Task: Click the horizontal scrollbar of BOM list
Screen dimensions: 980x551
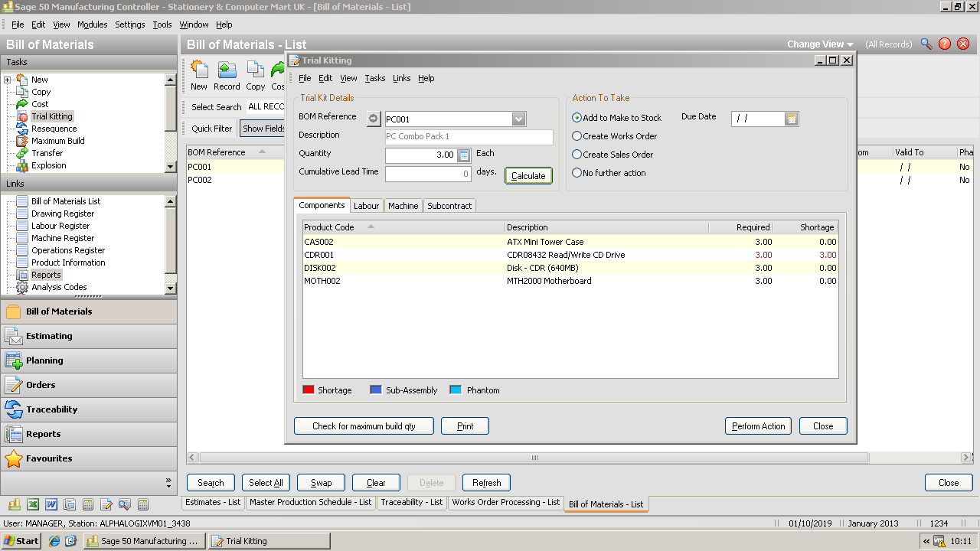Action: point(534,458)
